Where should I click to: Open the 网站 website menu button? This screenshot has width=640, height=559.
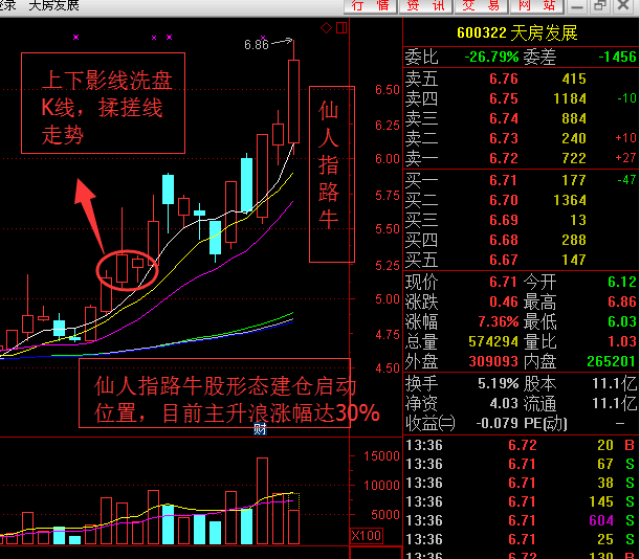click(536, 6)
